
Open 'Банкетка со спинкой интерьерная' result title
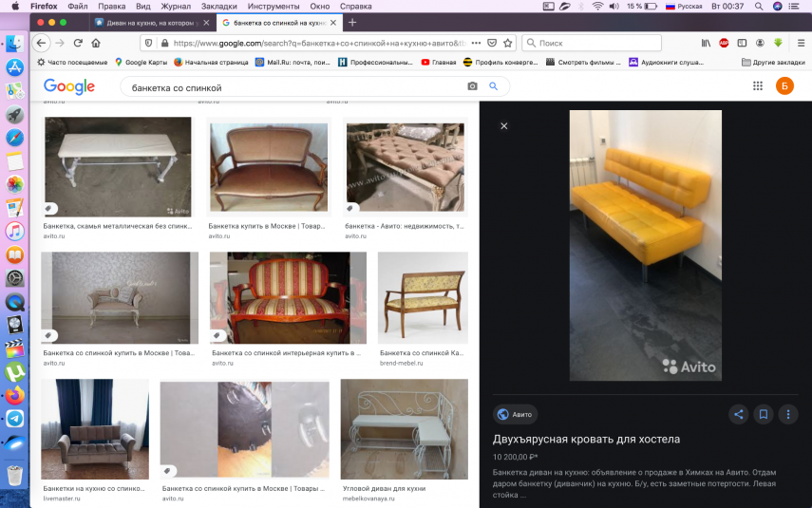click(x=287, y=352)
